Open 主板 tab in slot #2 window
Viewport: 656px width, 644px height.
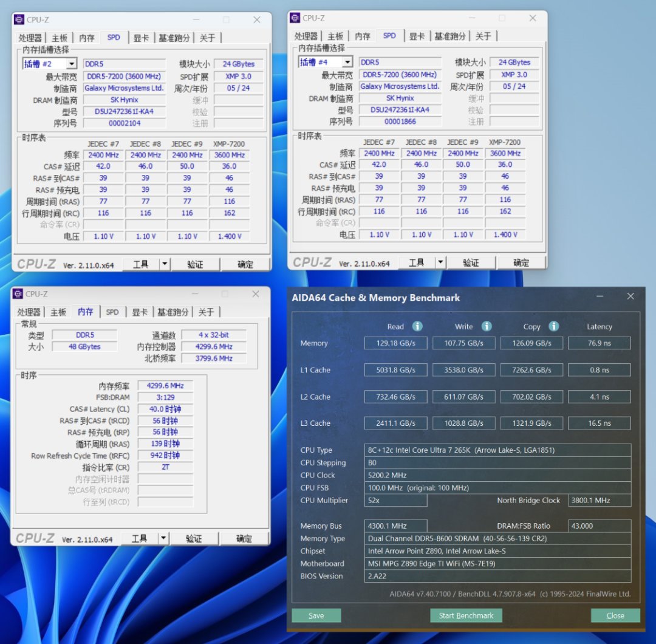click(x=60, y=38)
